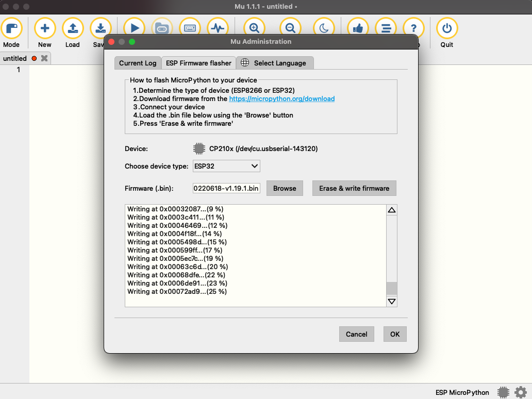Click the Check thumbs-up toolbar icon
The width and height of the screenshot is (532, 399).
point(358,26)
